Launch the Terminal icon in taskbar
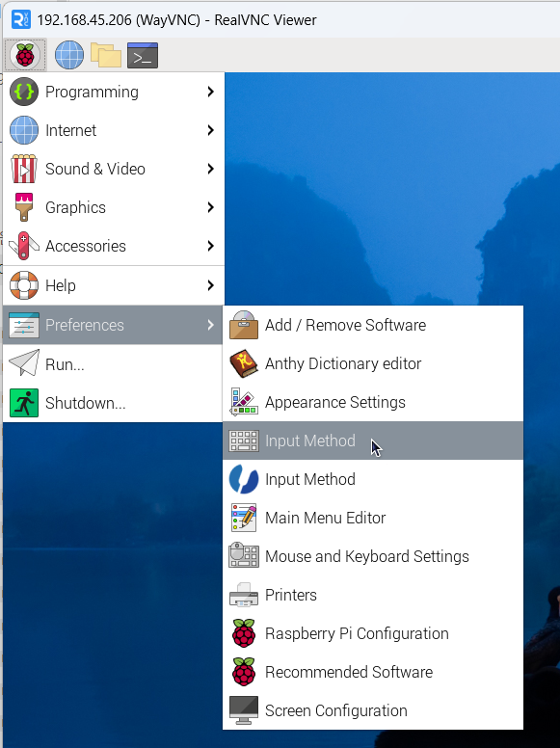560x748 pixels. pos(143,55)
